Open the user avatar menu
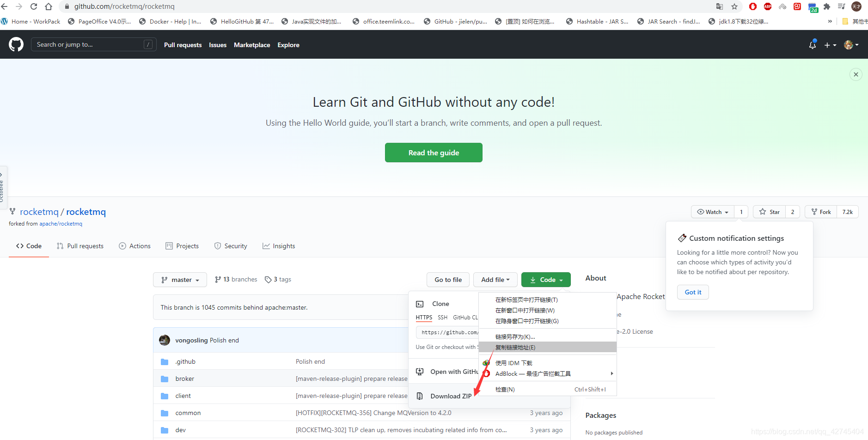The height and width of the screenshot is (440, 868). (851, 45)
